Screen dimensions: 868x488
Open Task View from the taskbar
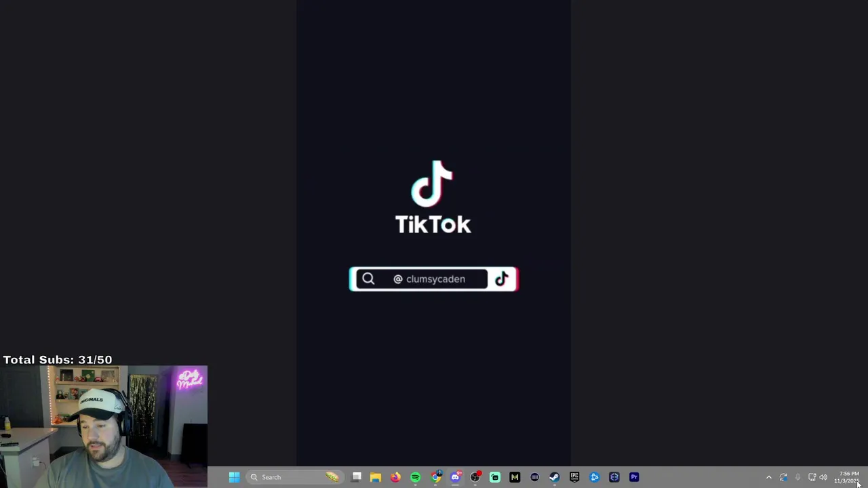click(357, 477)
